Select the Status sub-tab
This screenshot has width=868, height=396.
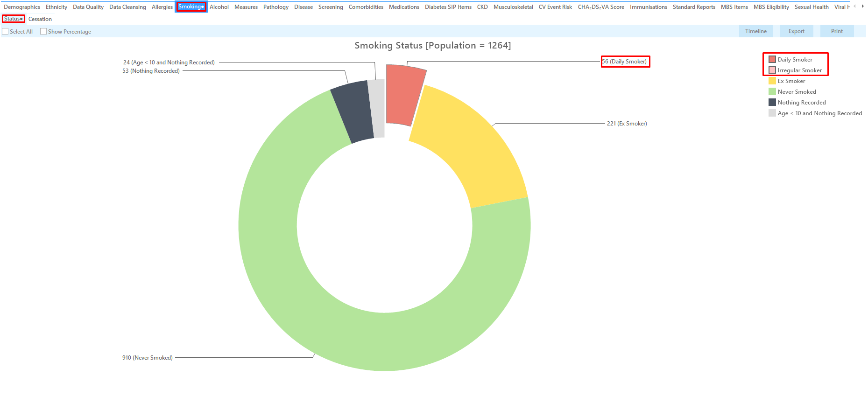pos(14,19)
